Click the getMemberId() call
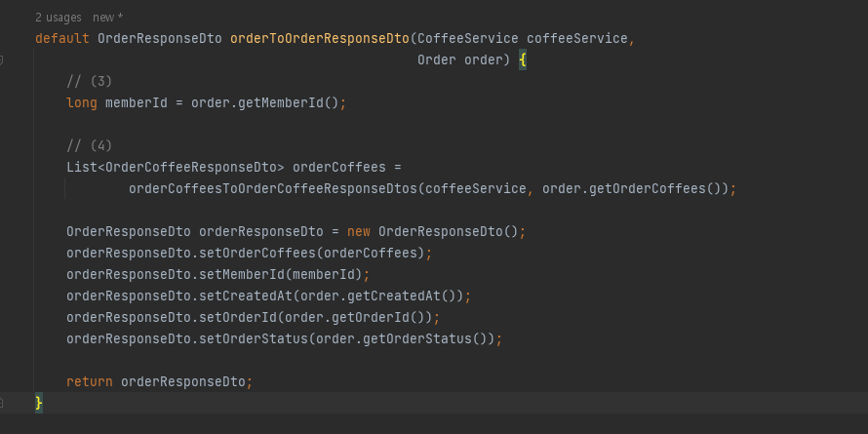The height and width of the screenshot is (434, 868). [288, 103]
